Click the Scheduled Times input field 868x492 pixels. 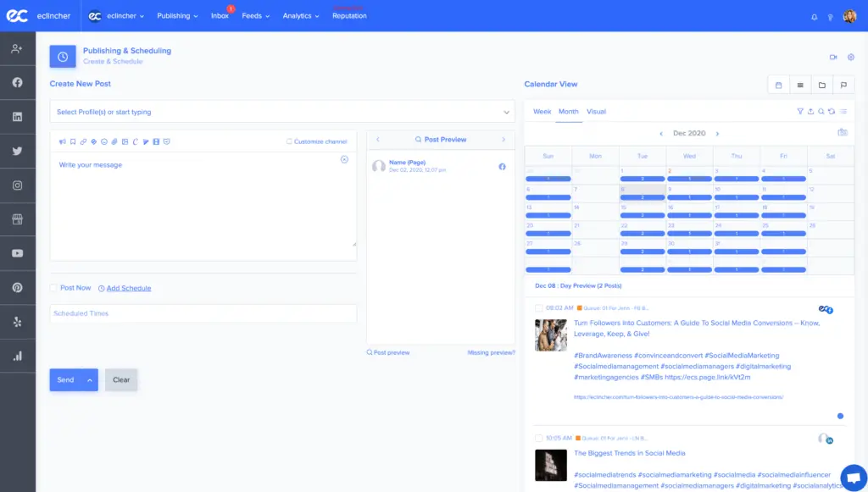click(x=203, y=313)
